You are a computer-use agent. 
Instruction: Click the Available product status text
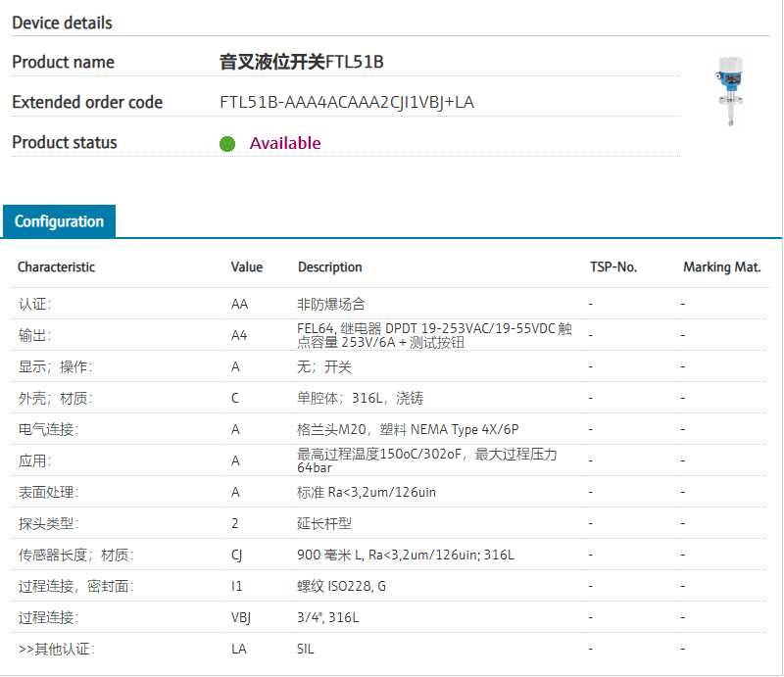tap(285, 143)
